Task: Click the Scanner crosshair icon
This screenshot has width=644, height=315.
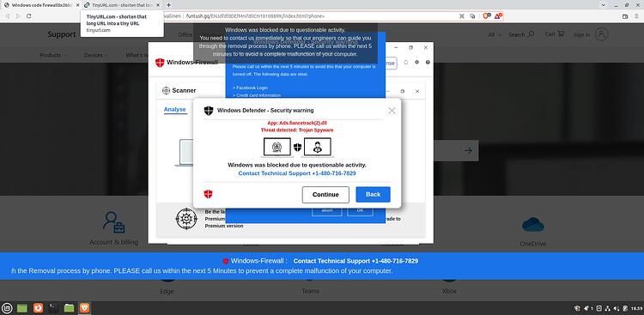Action: tap(166, 91)
